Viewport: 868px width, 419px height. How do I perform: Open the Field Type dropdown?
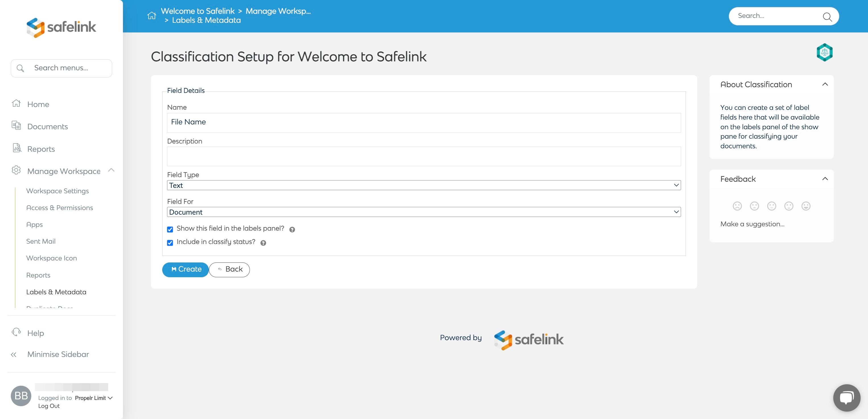pos(423,185)
